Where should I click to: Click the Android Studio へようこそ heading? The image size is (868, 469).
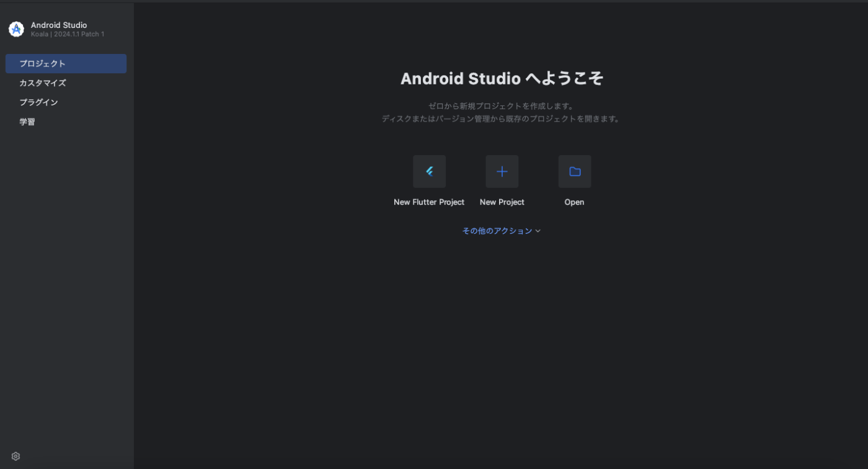502,79
